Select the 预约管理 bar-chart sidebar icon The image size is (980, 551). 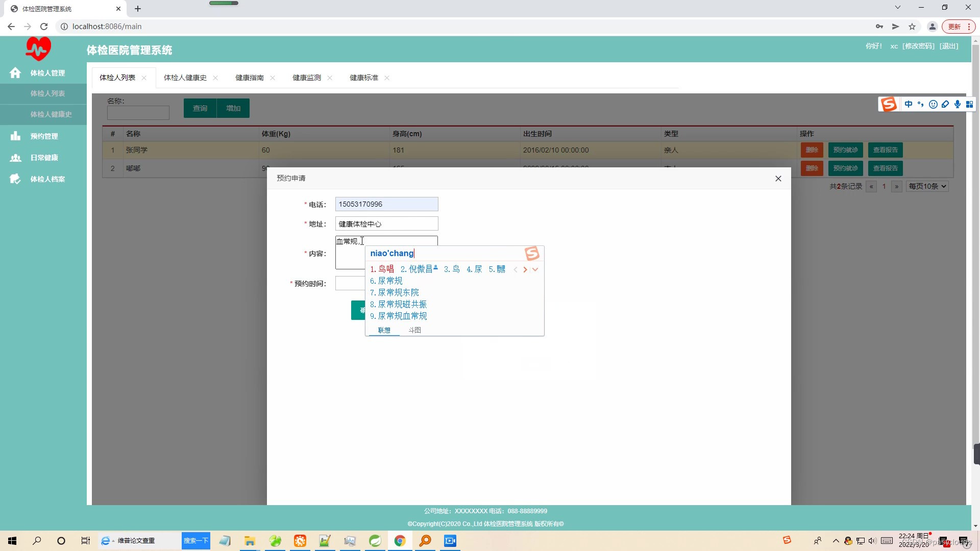[15, 136]
